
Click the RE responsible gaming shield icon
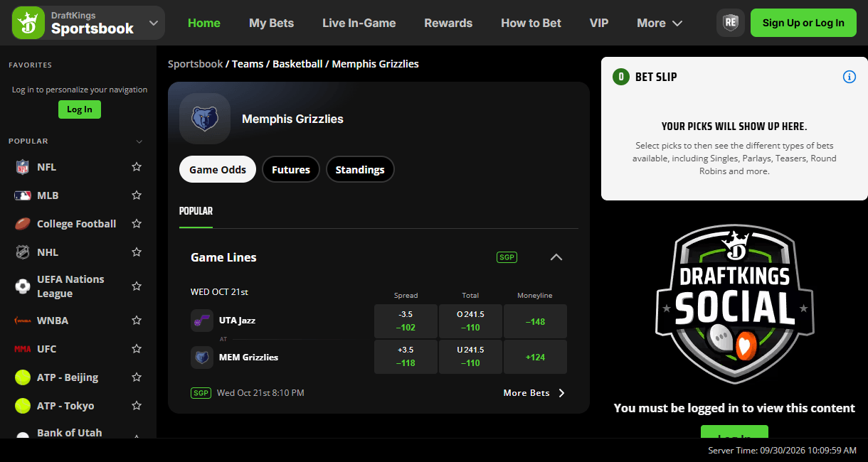(x=731, y=23)
